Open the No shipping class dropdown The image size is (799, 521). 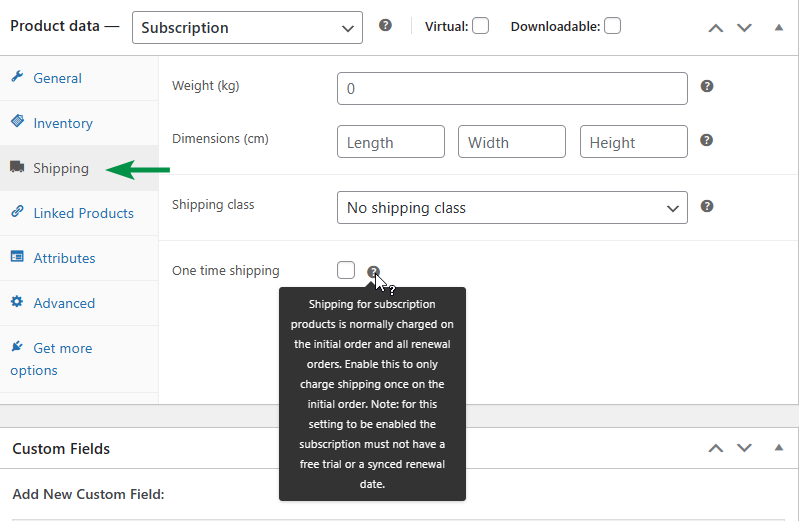(x=512, y=208)
